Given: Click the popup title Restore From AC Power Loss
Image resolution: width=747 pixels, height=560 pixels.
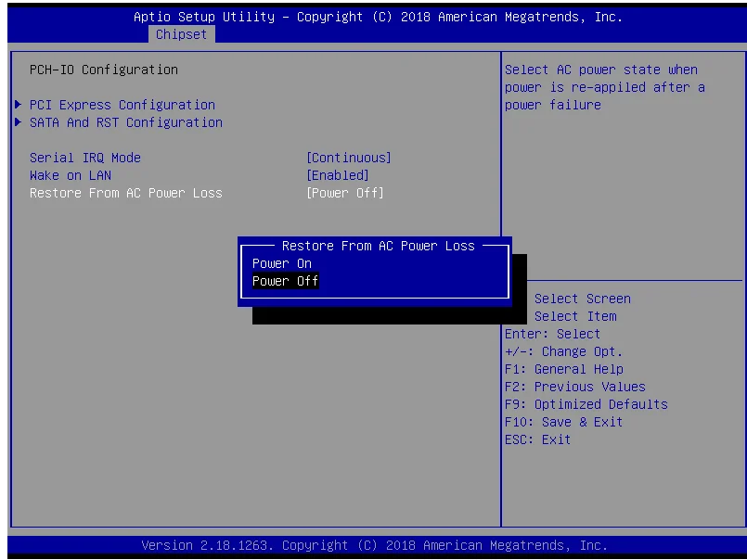Looking at the screenshot, I should (379, 246).
